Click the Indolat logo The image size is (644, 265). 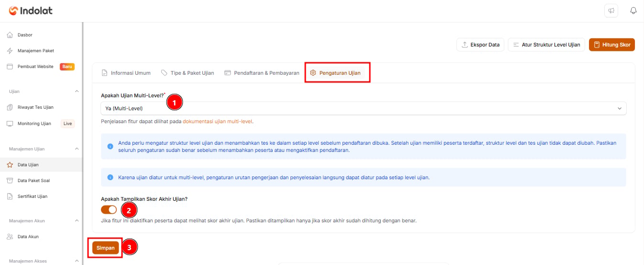click(31, 11)
